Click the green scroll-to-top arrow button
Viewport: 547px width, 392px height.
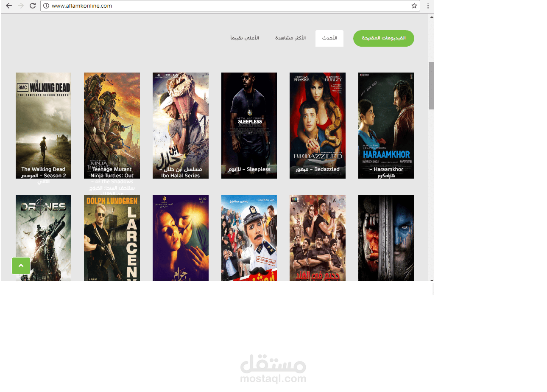[21, 266]
